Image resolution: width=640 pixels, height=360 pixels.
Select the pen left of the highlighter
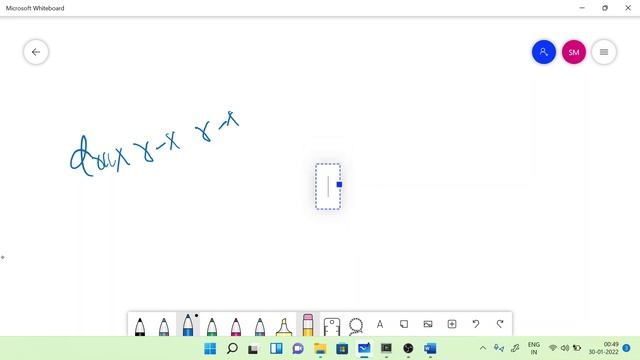tap(260, 326)
